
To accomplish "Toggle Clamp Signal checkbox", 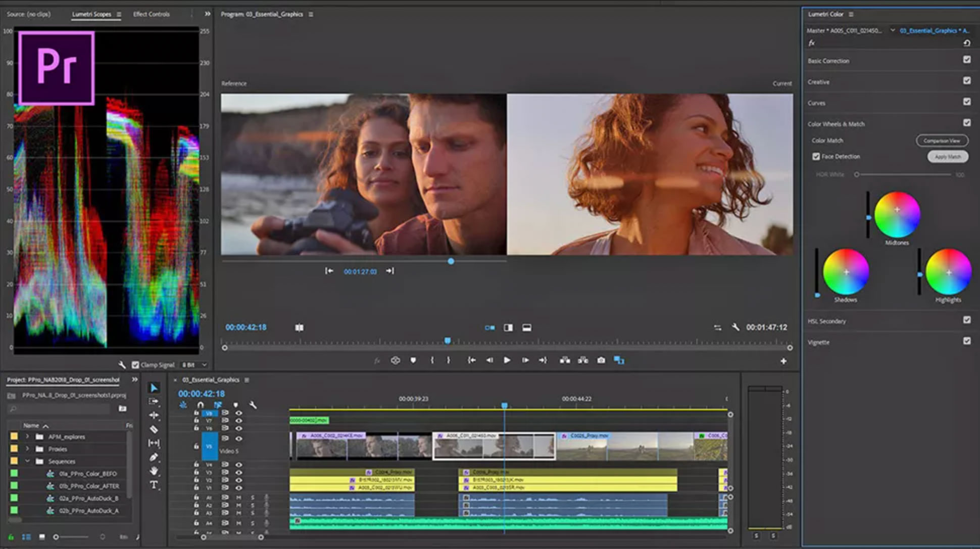I will pyautogui.click(x=135, y=364).
